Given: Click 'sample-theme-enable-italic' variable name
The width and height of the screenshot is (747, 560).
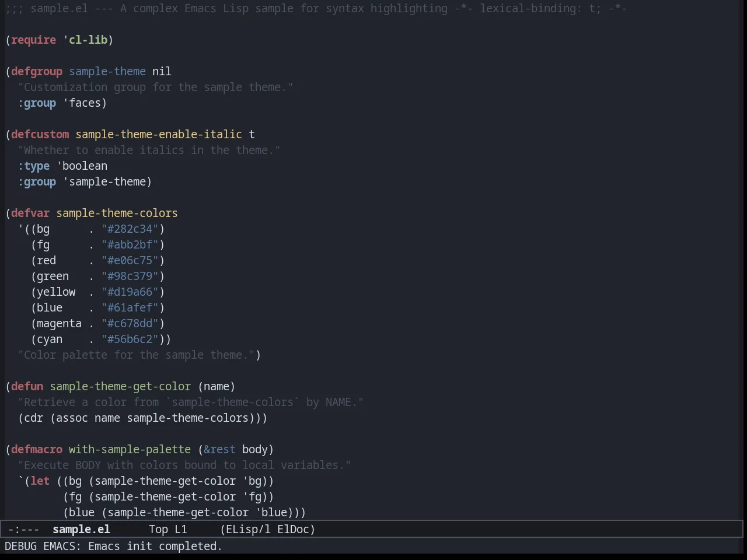Looking at the screenshot, I should tap(158, 134).
